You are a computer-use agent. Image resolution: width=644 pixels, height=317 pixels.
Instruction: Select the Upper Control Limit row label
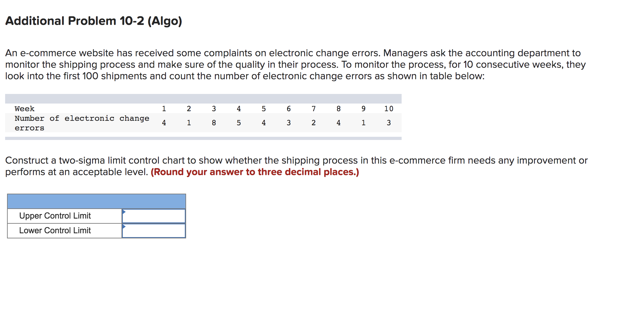55,215
